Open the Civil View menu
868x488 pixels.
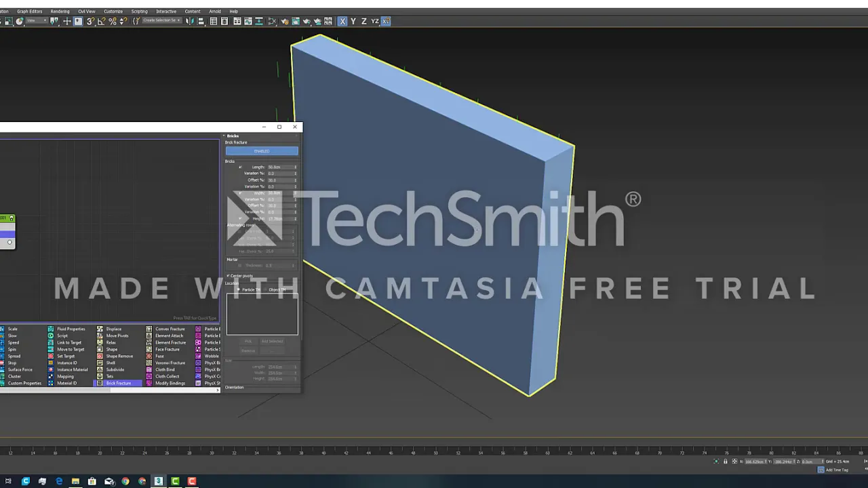click(x=86, y=12)
